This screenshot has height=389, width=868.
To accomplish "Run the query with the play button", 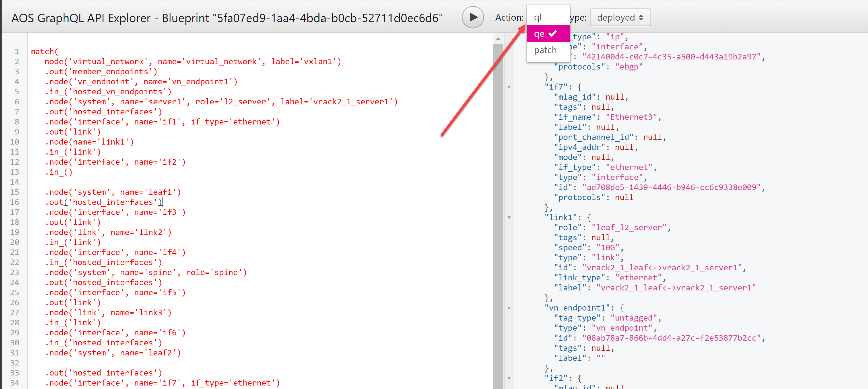I will pyautogui.click(x=473, y=17).
